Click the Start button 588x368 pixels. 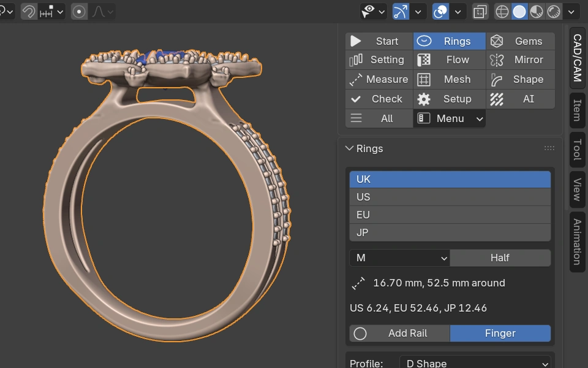click(379, 41)
